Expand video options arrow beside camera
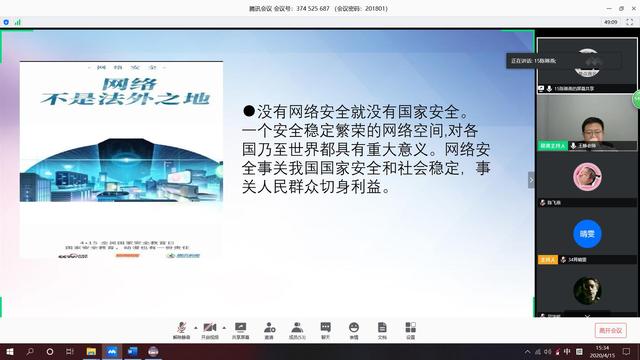This screenshot has width=640, height=360. [224, 328]
